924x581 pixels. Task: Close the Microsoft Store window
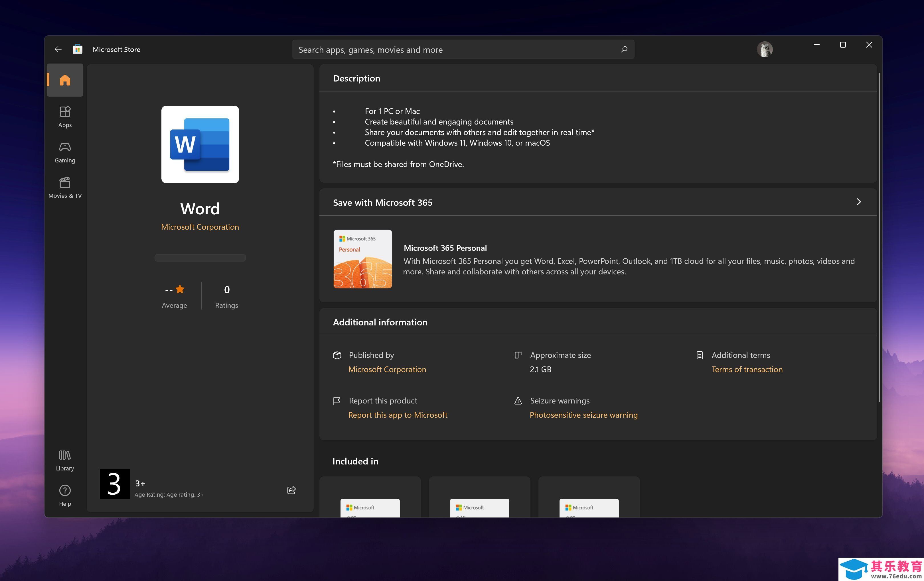869,45
